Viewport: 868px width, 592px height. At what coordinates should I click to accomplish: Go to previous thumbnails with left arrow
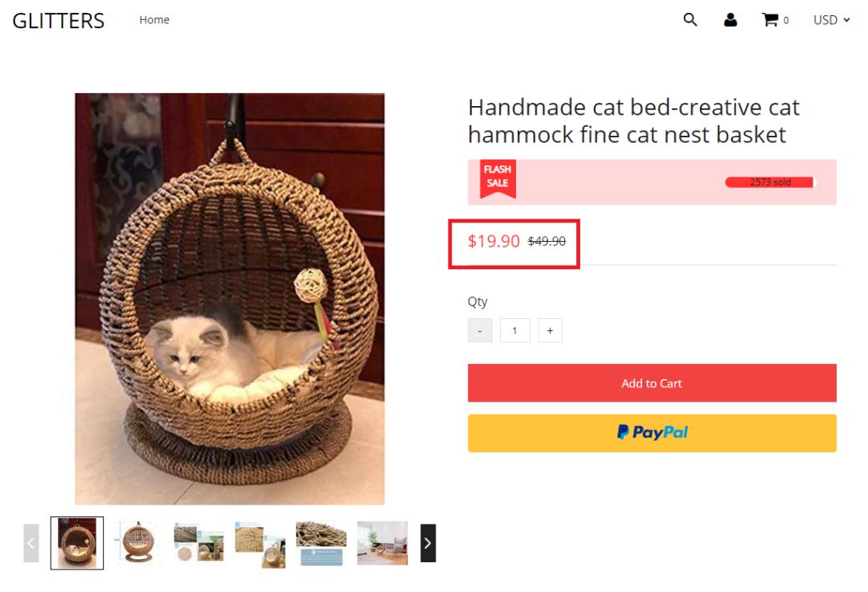click(31, 543)
